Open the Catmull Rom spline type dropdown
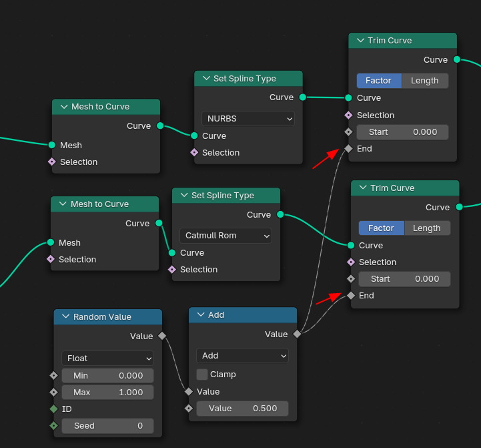 225,236
